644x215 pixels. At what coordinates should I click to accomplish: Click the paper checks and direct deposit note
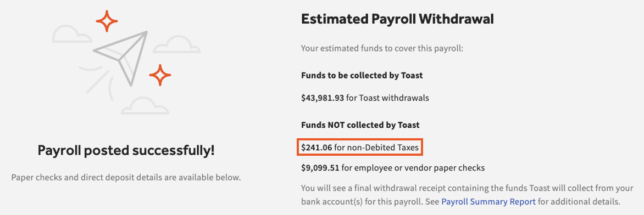[126, 178]
